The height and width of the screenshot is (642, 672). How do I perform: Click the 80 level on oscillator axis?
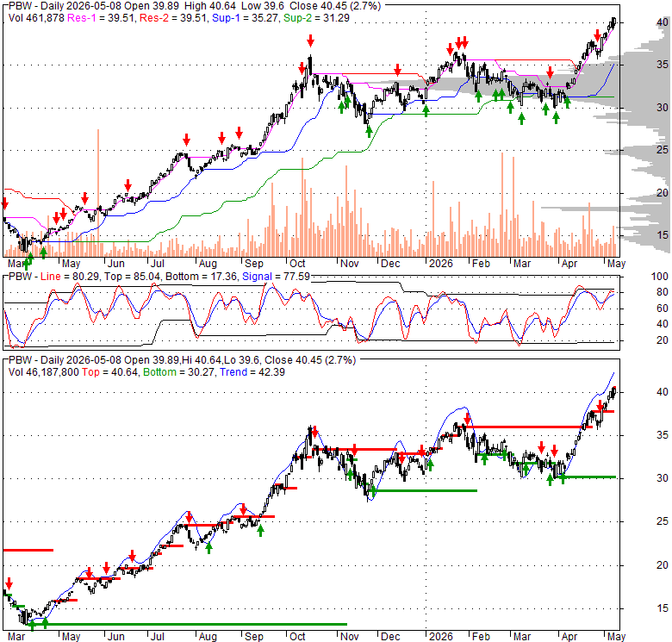[x=663, y=292]
